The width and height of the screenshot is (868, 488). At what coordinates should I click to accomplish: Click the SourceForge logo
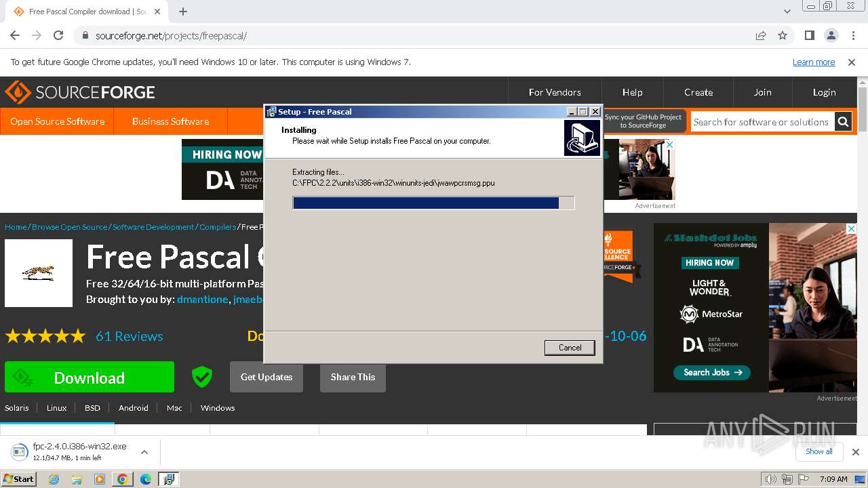coord(80,92)
